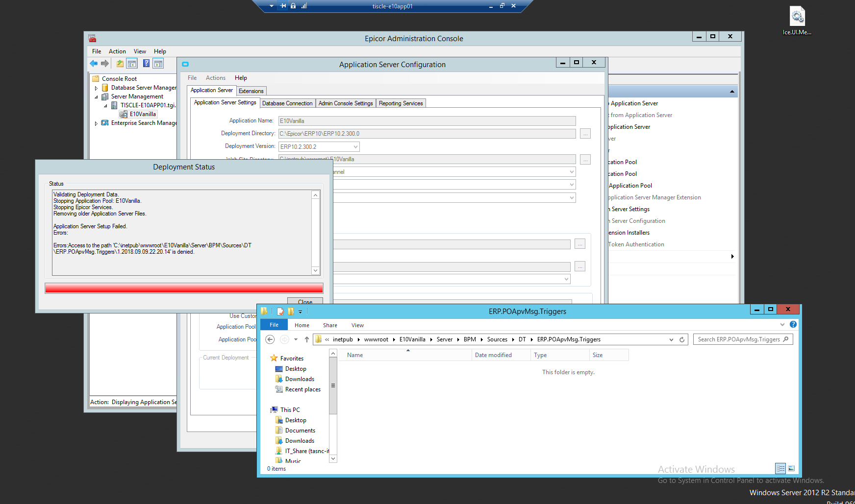
Task: Click Explorer back arrow in Triggers window
Action: [270, 339]
